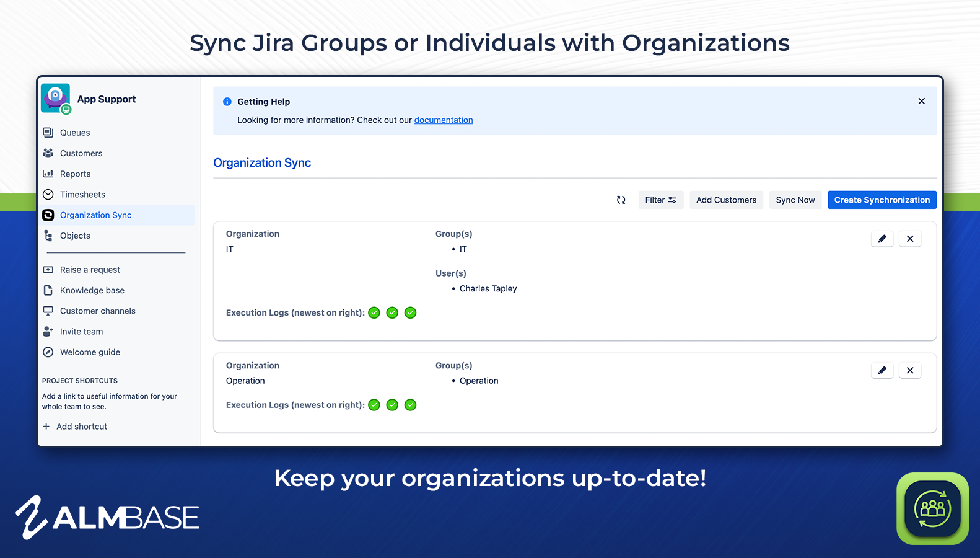Click the Knowledge base page icon

[48, 290]
